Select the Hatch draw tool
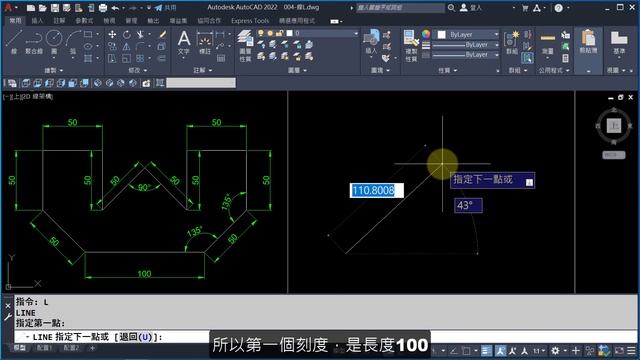640x360 pixels. pyautogui.click(x=88, y=58)
